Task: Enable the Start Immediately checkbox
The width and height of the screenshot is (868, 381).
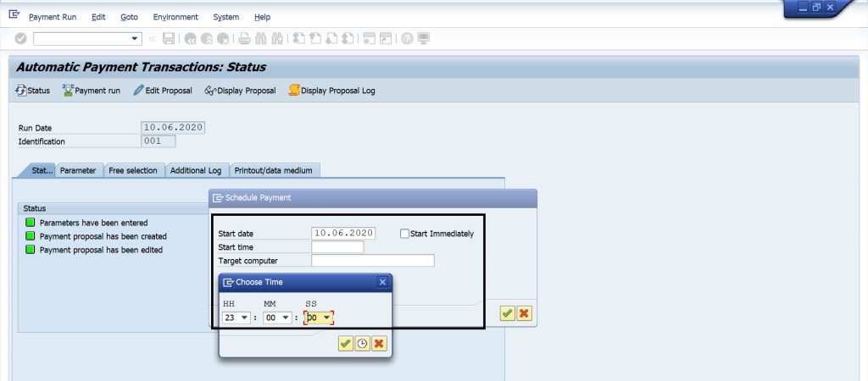Action: [404, 234]
